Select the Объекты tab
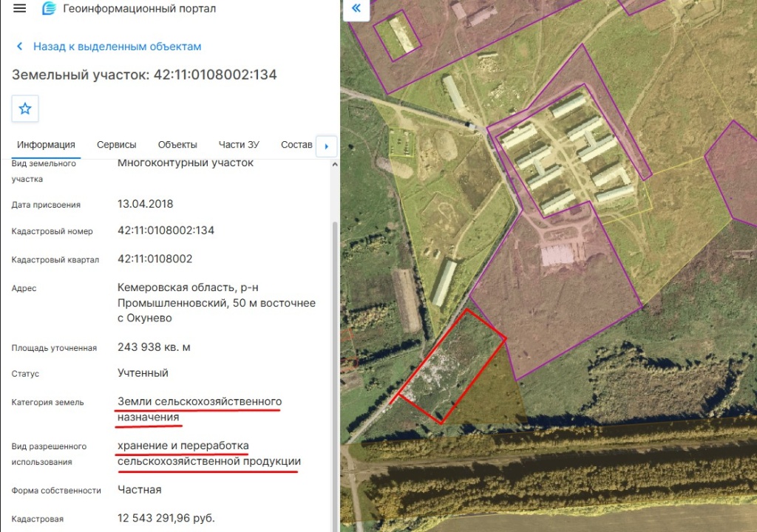757x532 pixels. tap(177, 145)
